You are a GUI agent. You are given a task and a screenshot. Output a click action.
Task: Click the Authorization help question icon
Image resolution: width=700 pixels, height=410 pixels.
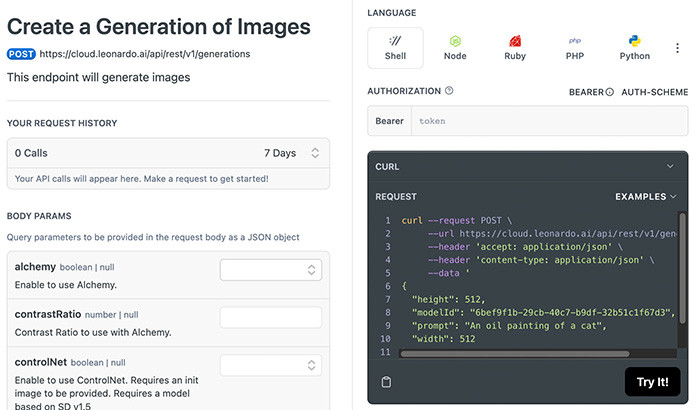(449, 91)
